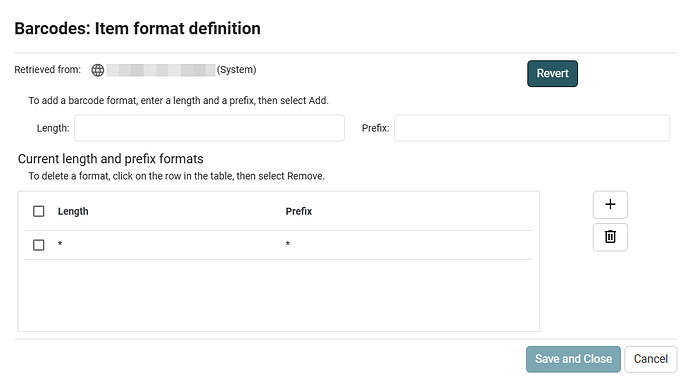690x379 pixels.
Task: Toggle the select-all checkbox in table header
Action: (x=39, y=211)
